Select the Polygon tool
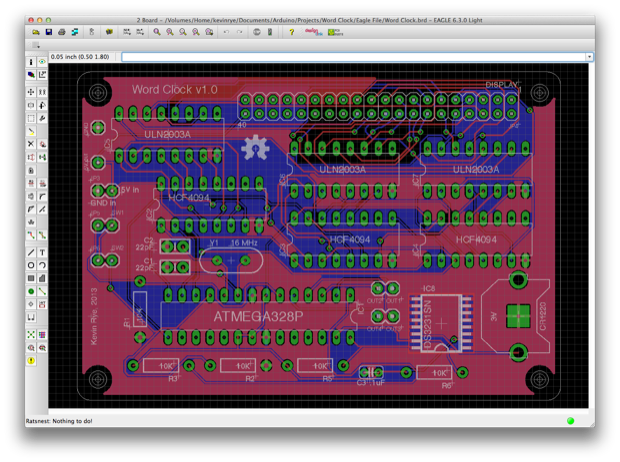This screenshot has width=620, height=462. 42,278
